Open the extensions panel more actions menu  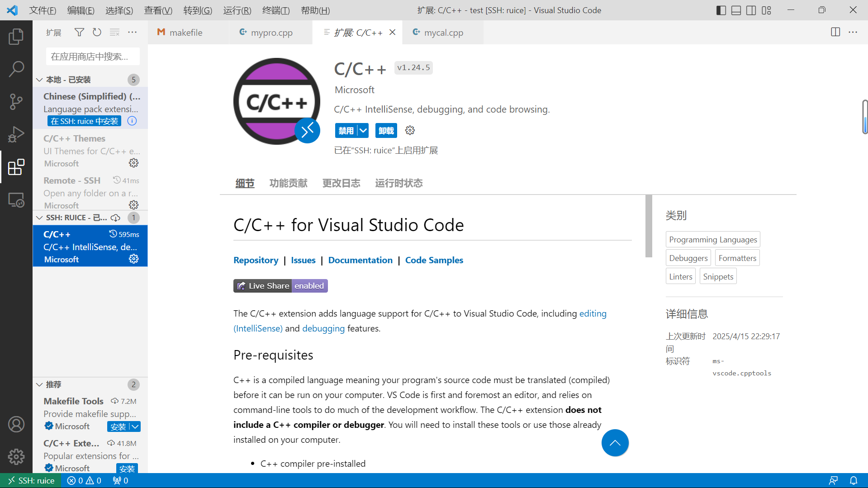tap(132, 32)
